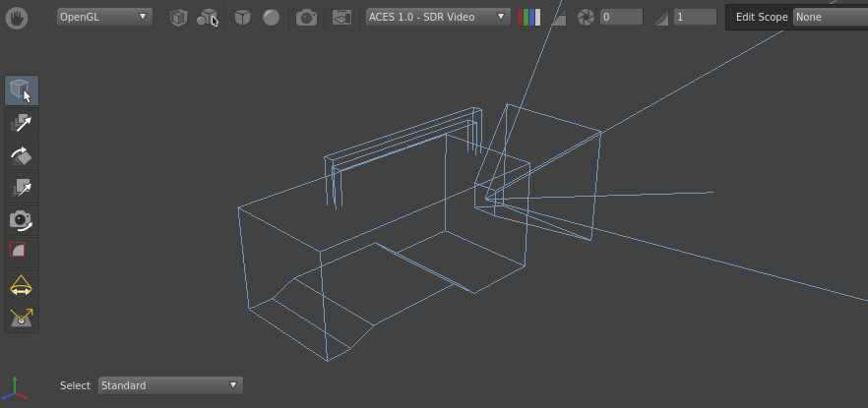Click the exposure value field showing 0

621,17
